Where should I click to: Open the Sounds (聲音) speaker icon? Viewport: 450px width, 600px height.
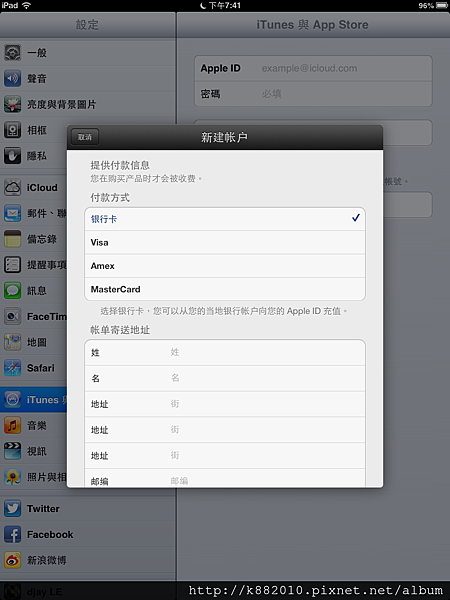[x=12, y=78]
